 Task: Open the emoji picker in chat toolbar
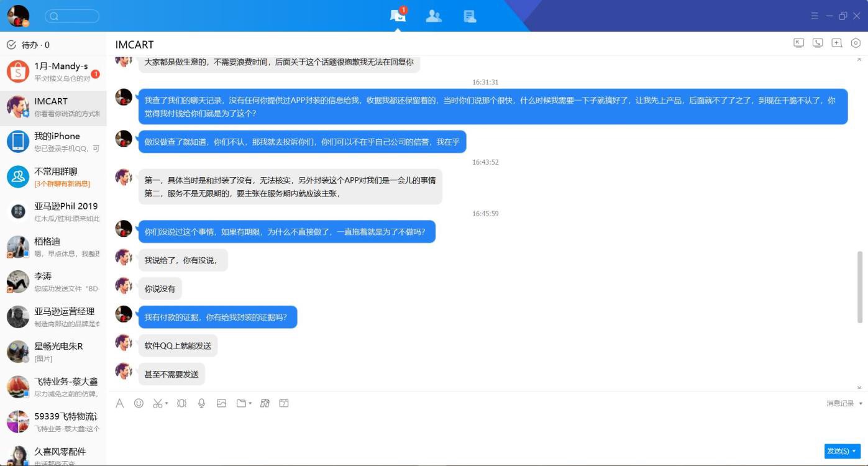[139, 403]
